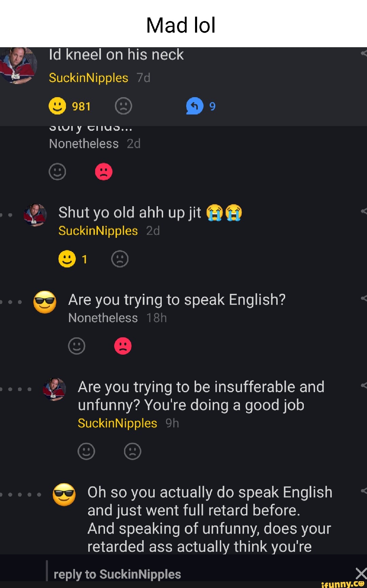
Task: Open the ifunny.co watermark logo
Action: tap(343, 584)
